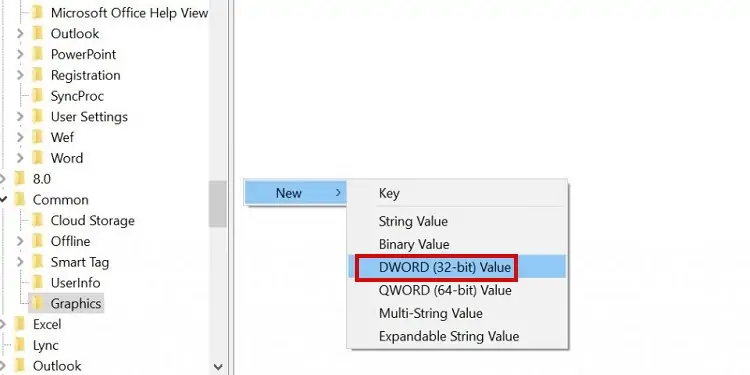
Task: Click the 8.0 folder icon
Action: [x=20, y=178]
